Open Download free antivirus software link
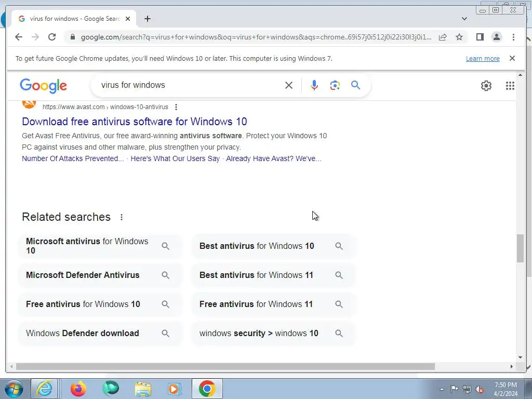532x399 pixels. coord(135,122)
